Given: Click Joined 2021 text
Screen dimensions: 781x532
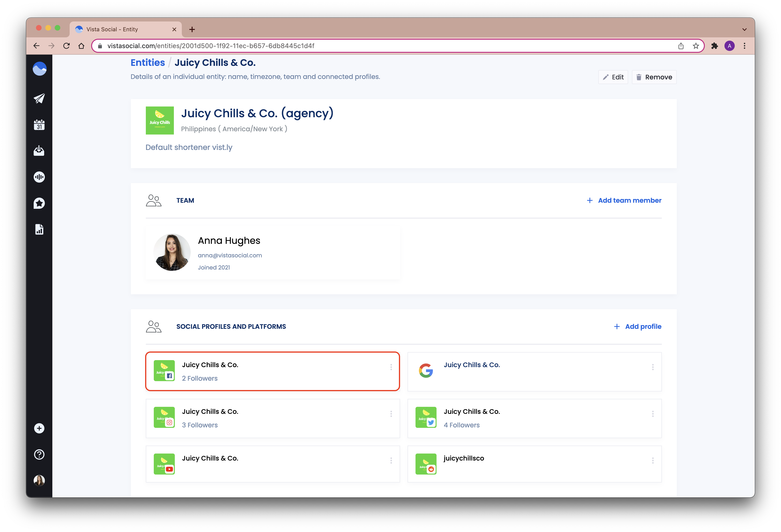Looking at the screenshot, I should tap(214, 267).
